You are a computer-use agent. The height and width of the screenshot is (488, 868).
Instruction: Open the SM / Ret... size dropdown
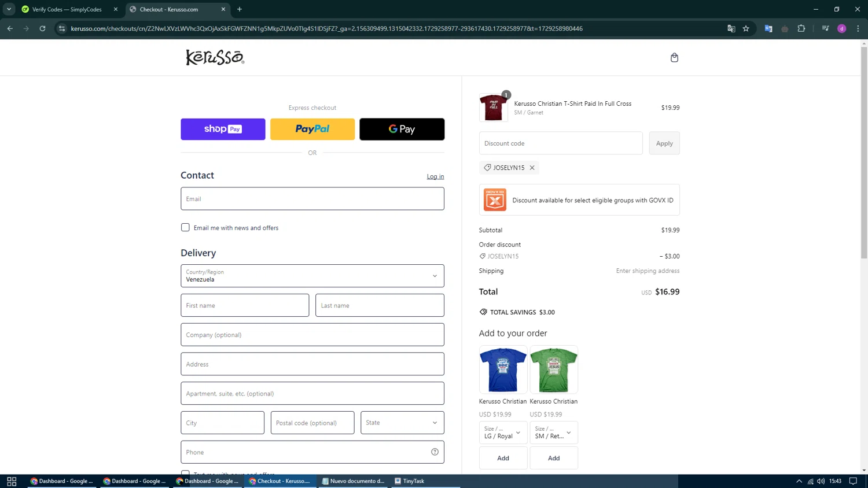(x=554, y=432)
